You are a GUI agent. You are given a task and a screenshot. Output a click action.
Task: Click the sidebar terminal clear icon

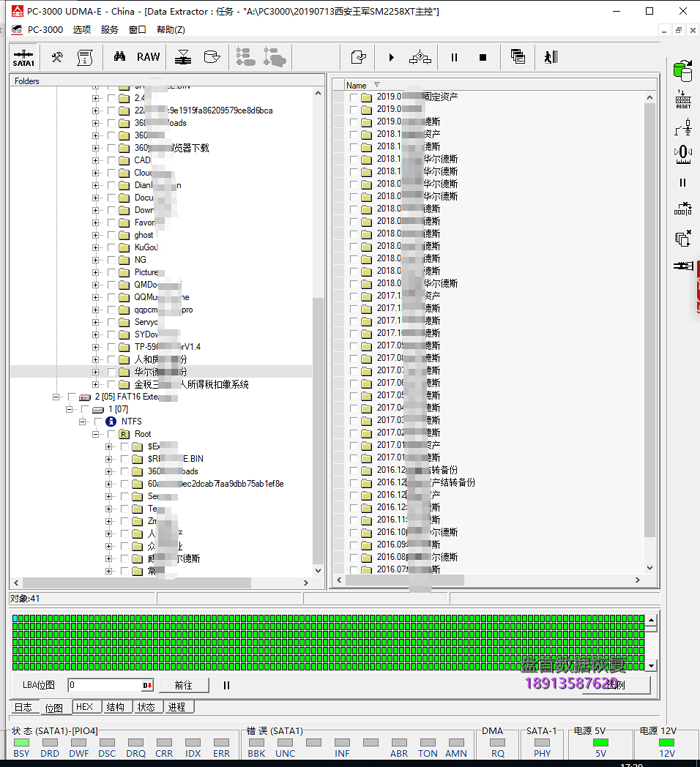[683, 209]
